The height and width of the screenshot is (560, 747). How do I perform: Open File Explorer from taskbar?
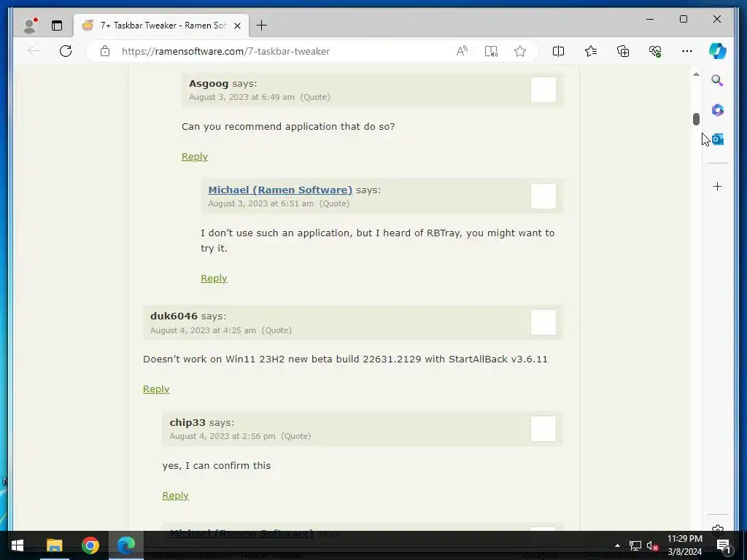coord(54,545)
